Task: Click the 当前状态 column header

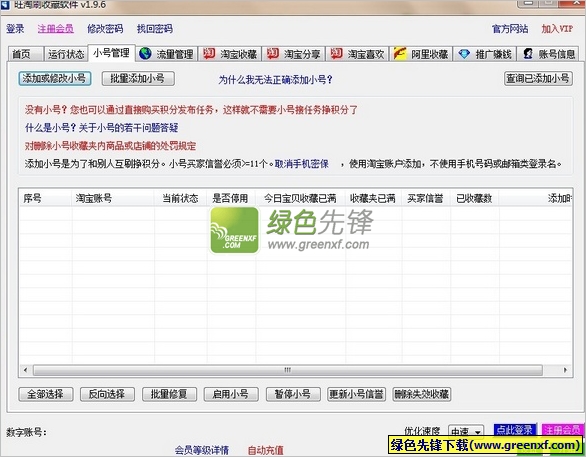Action: point(181,198)
